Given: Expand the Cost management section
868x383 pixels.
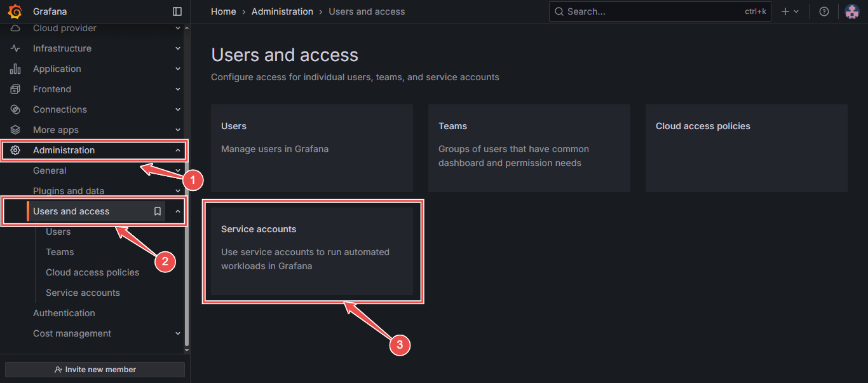Looking at the screenshot, I should [x=177, y=333].
